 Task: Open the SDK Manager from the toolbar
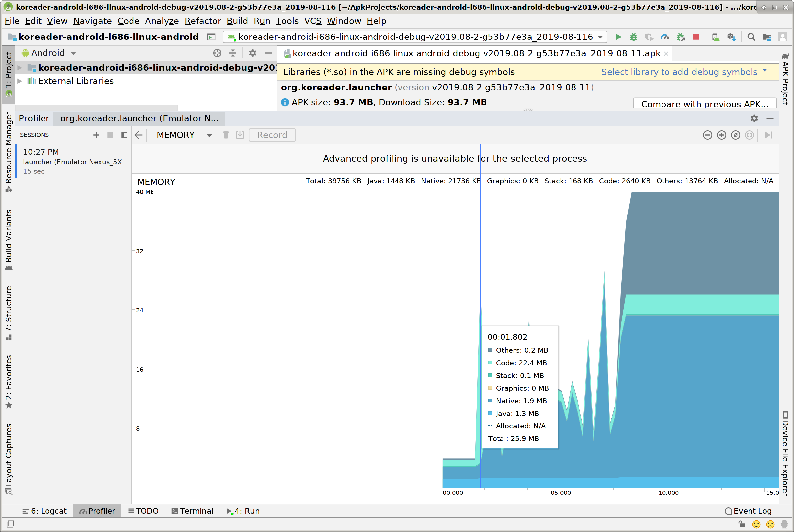[732, 37]
